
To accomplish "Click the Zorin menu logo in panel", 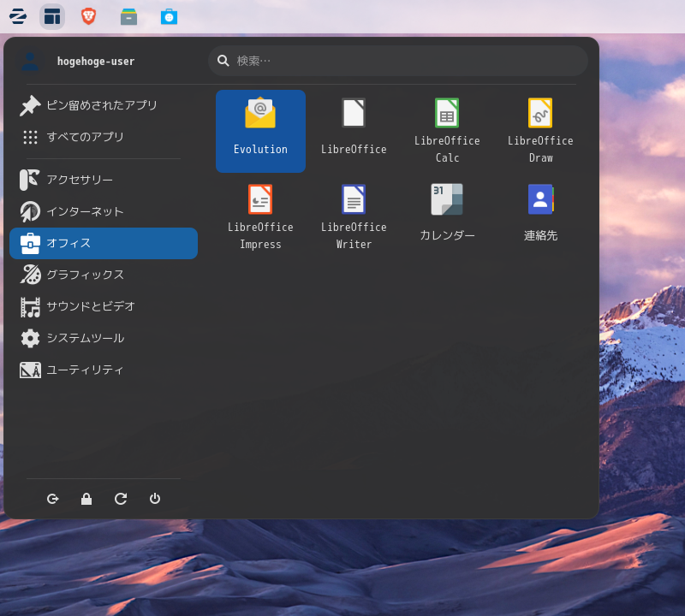I will (18, 16).
